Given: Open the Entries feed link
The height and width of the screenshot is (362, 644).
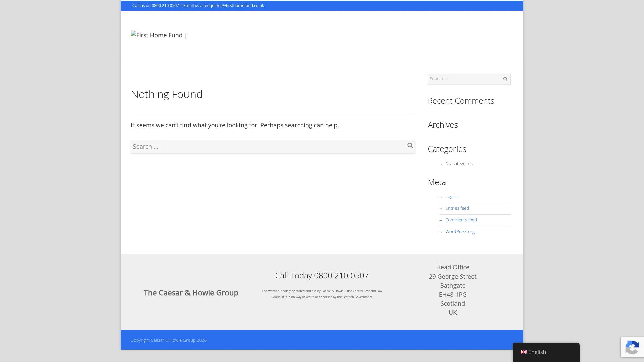Looking at the screenshot, I should (x=457, y=208).
